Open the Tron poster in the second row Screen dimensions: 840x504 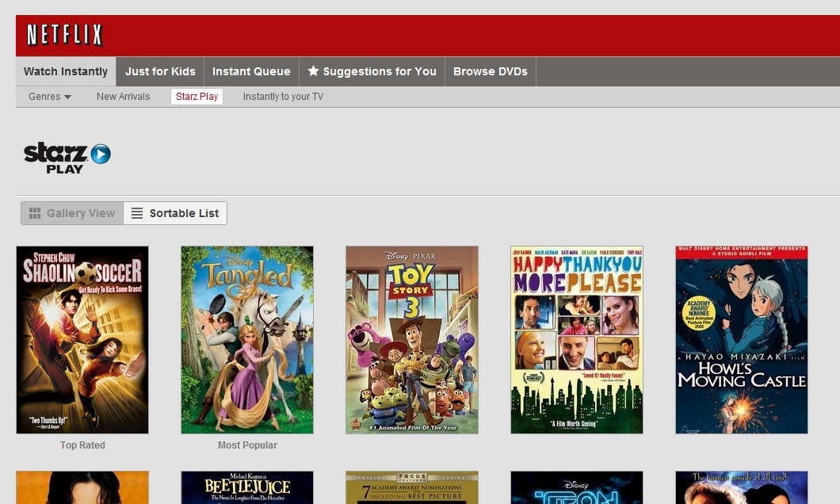tap(577, 487)
